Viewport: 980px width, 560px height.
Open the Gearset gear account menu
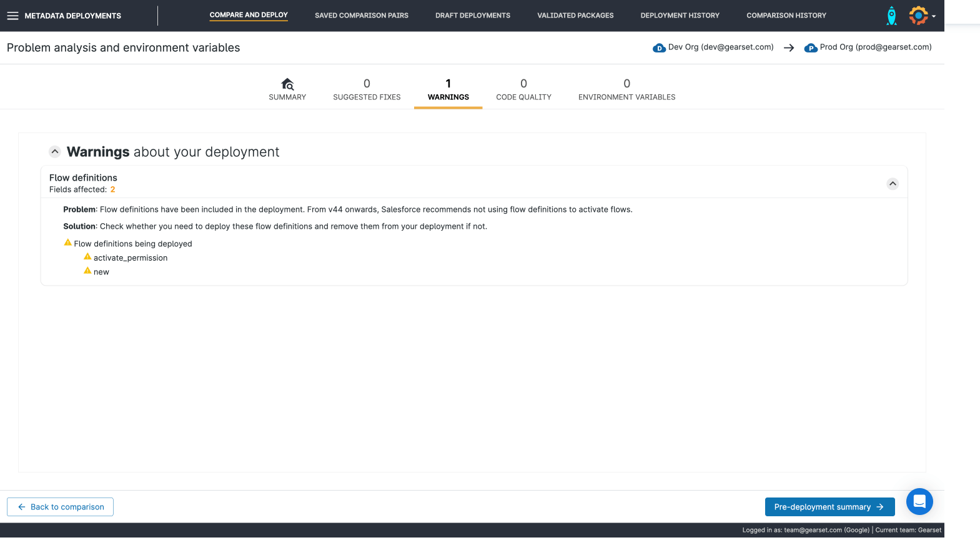918,16
